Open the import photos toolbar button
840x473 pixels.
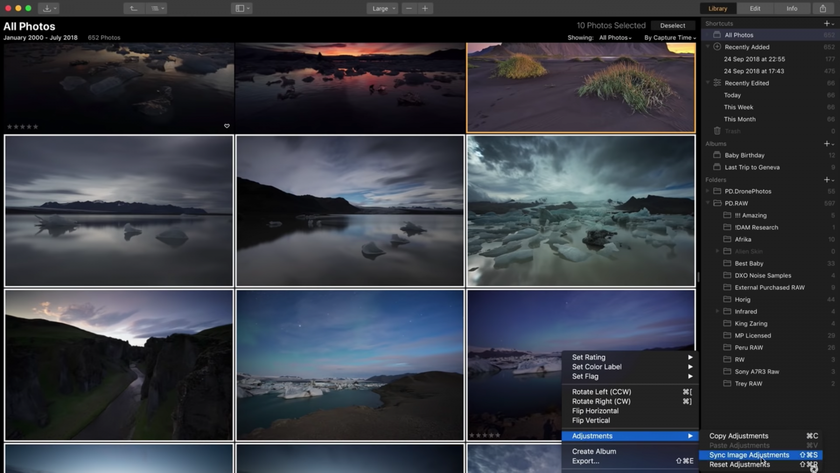tap(49, 8)
